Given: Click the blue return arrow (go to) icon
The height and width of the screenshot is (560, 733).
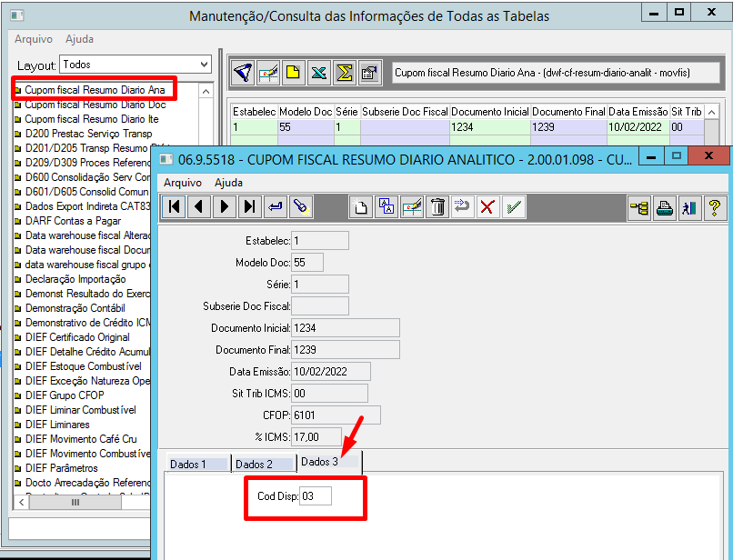Looking at the screenshot, I should pyautogui.click(x=276, y=206).
